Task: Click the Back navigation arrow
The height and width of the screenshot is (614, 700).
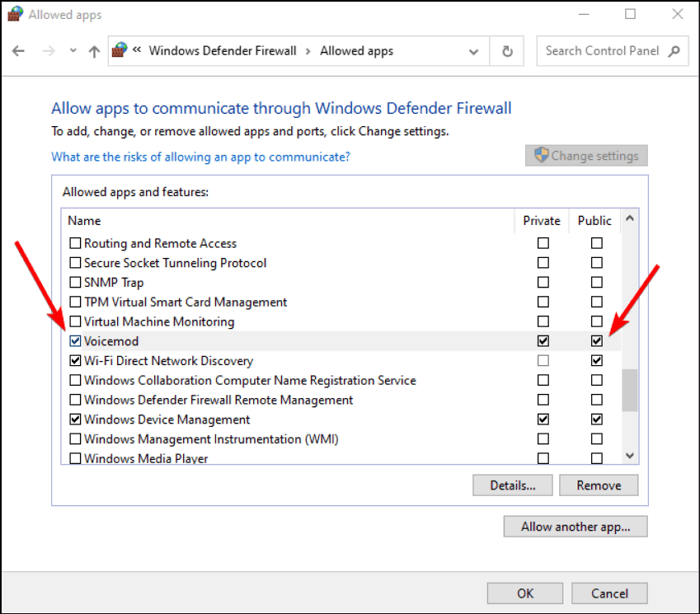Action: point(19,51)
